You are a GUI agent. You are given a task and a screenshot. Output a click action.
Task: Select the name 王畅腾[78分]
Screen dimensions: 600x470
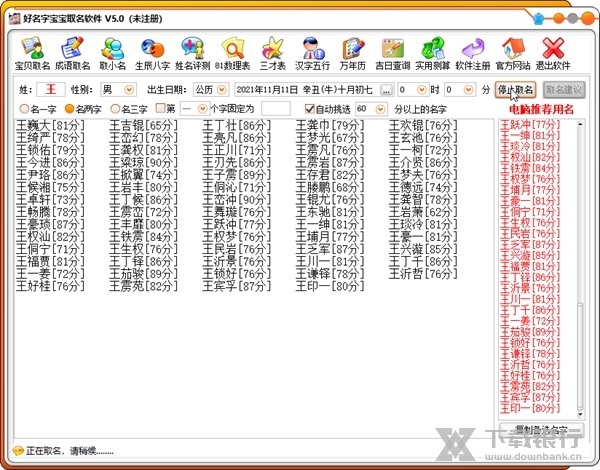click(x=50, y=212)
